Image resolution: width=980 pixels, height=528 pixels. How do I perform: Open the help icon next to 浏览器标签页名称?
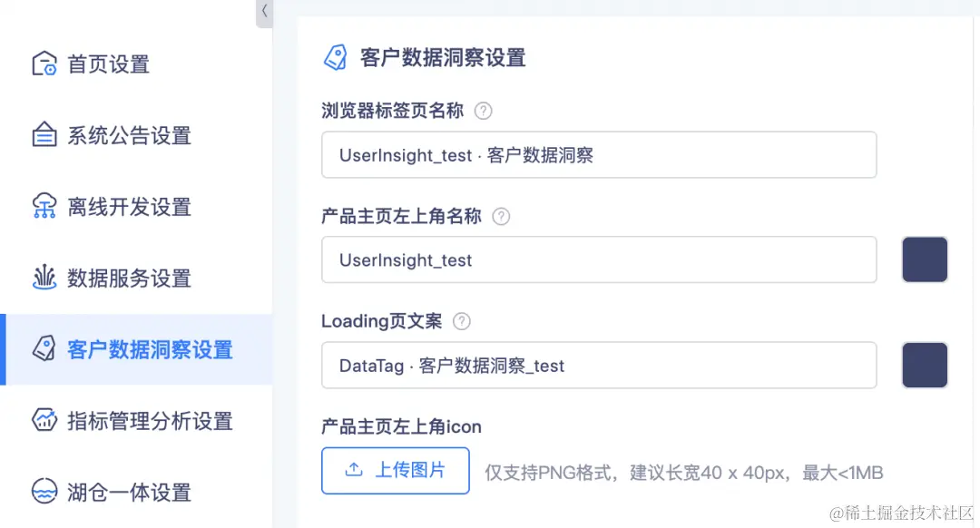tap(484, 111)
